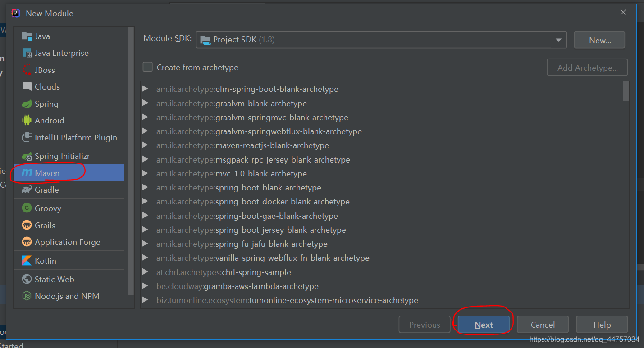Expand chrl-spring-sample arrow
Screen dimensions: 644x348
[145, 272]
